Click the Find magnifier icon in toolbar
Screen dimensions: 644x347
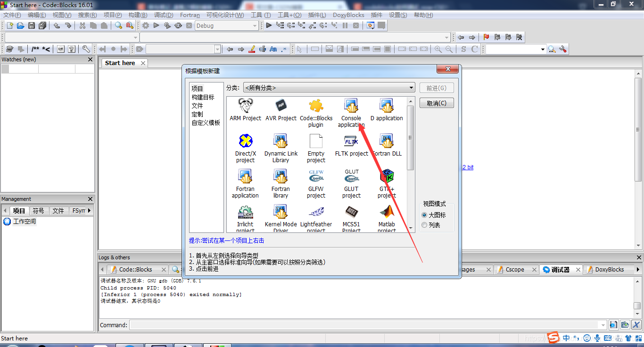click(118, 25)
